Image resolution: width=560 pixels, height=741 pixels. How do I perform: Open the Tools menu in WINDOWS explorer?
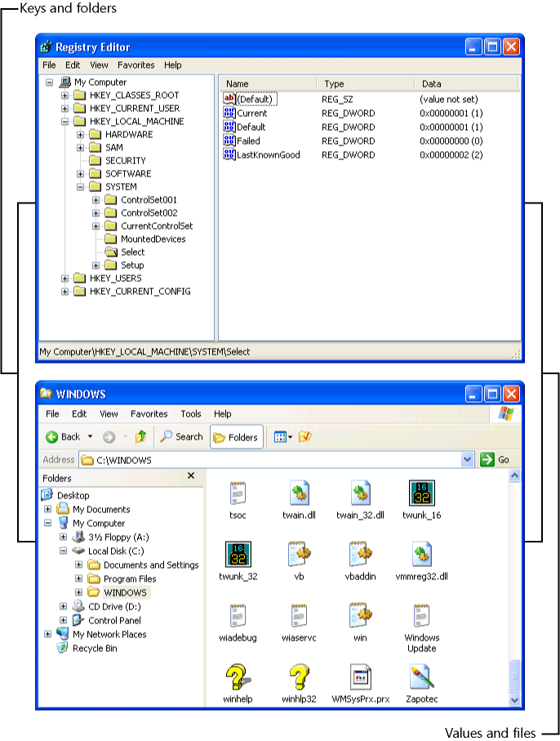click(190, 414)
